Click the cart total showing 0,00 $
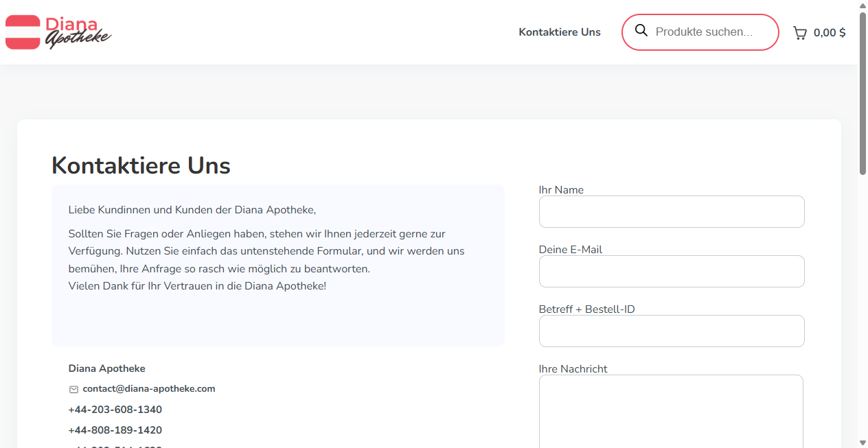This screenshot has width=868, height=448. (830, 32)
